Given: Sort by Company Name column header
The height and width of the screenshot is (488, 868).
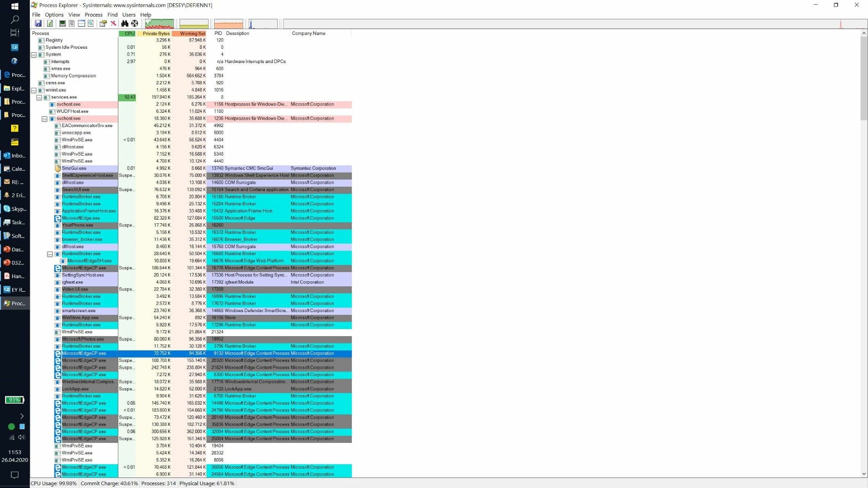Looking at the screenshot, I should click(320, 34).
